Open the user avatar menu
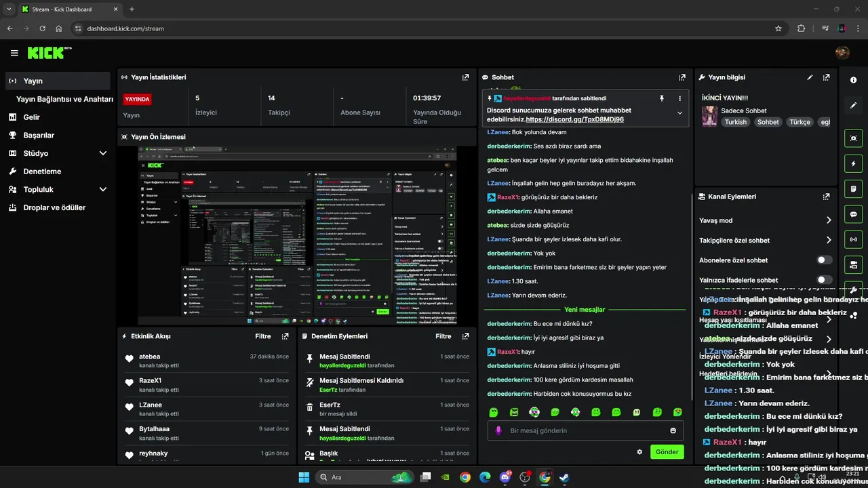The width and height of the screenshot is (868, 488). 842,53
